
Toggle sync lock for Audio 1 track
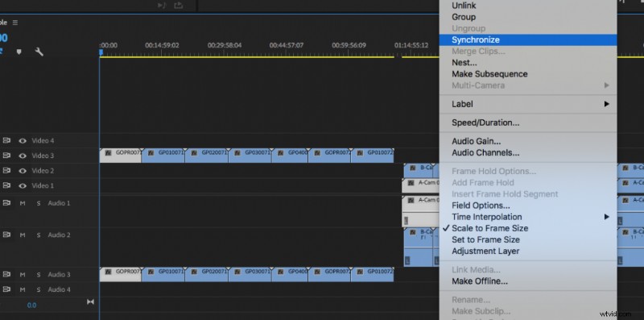[x=6, y=203]
